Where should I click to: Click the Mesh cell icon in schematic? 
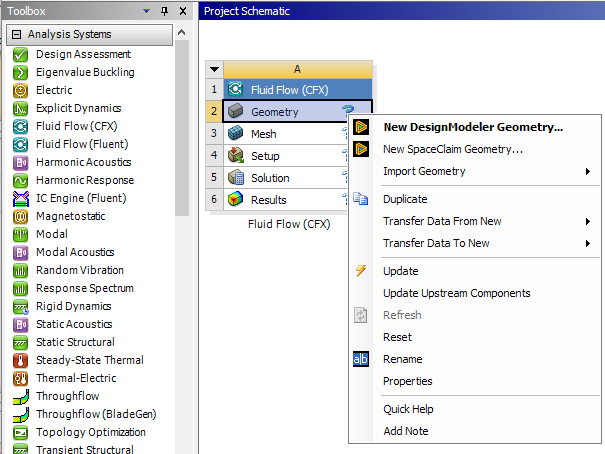[x=236, y=134]
